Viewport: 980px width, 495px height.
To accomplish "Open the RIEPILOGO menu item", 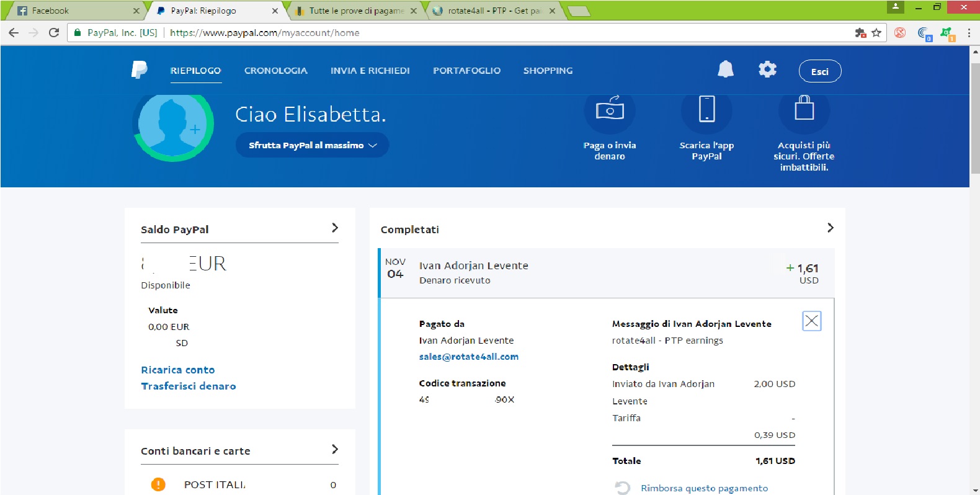I will point(196,71).
